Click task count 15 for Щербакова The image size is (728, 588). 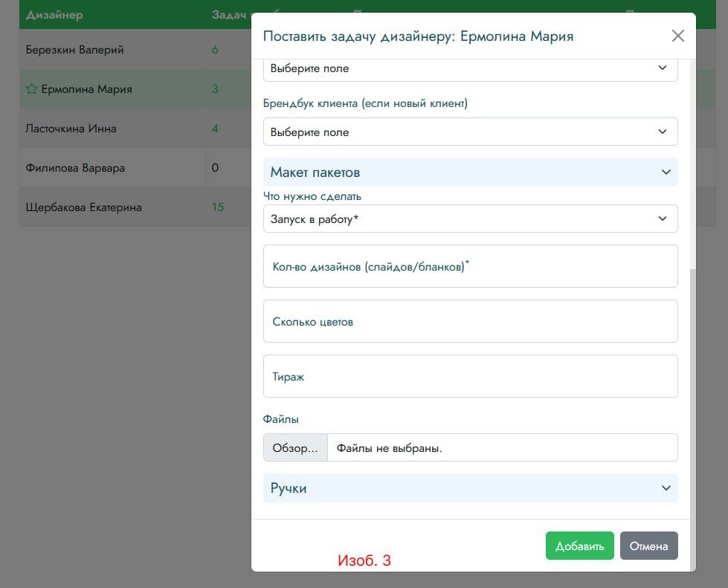(x=218, y=207)
